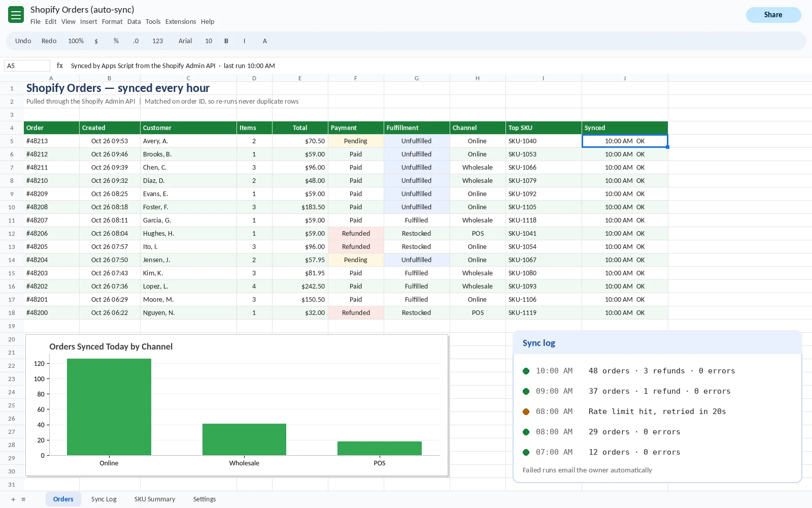Click the Rate limit hit log entry

[624, 411]
